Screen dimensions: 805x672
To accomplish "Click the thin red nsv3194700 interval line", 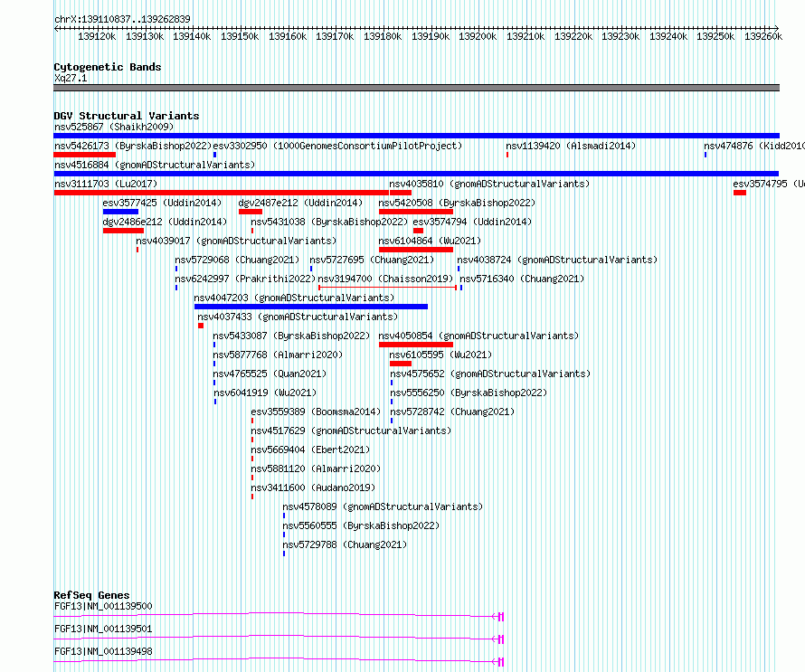I will click(x=388, y=288).
